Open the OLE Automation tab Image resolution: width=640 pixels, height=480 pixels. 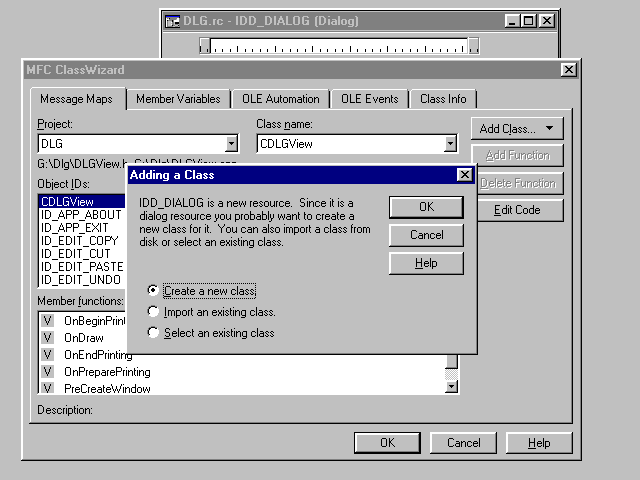click(280, 99)
